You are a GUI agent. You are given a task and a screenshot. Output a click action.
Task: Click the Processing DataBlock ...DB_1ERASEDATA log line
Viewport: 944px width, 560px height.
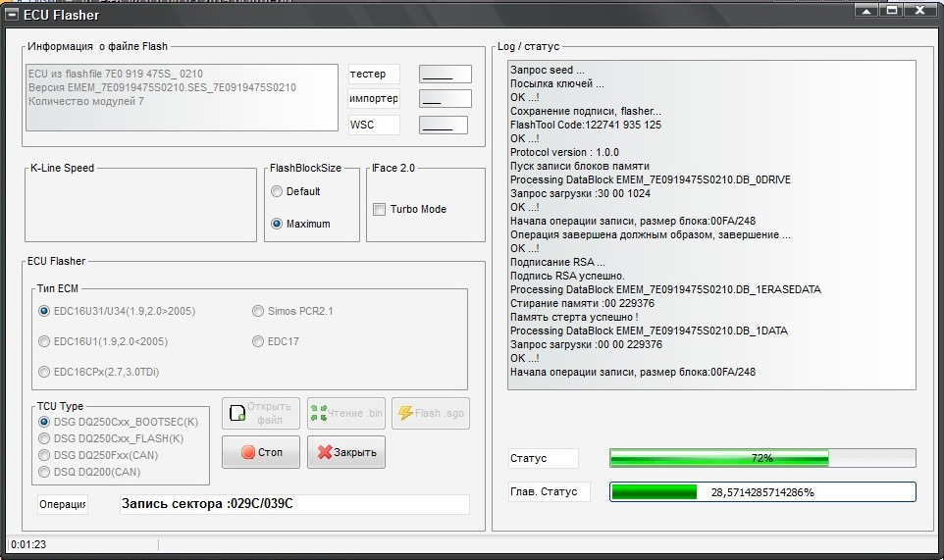(x=665, y=289)
